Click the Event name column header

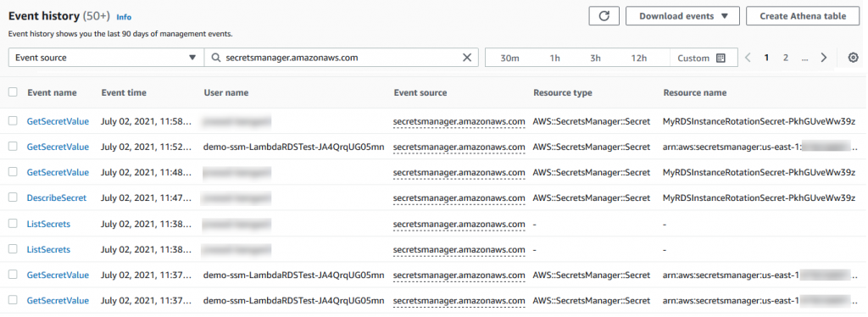52,92
